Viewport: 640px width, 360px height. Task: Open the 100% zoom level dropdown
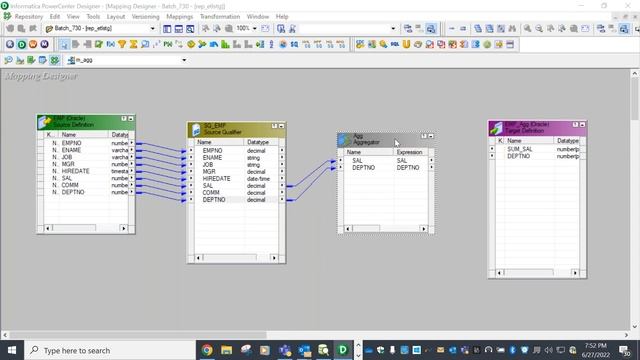click(255, 29)
